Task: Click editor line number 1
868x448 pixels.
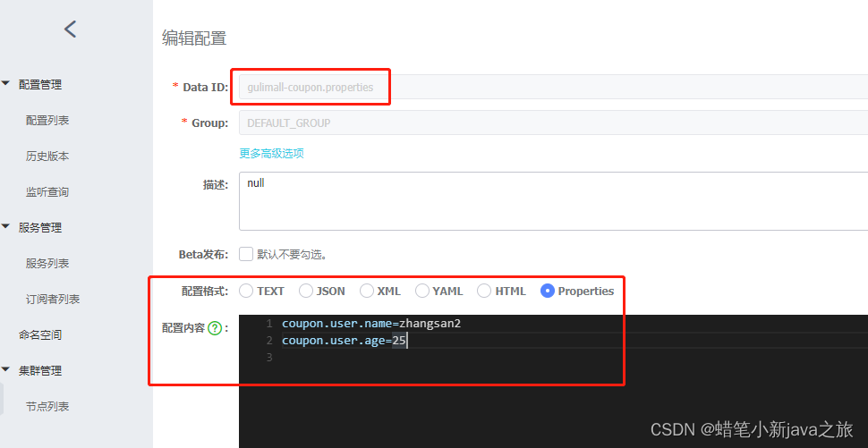Action: click(269, 324)
